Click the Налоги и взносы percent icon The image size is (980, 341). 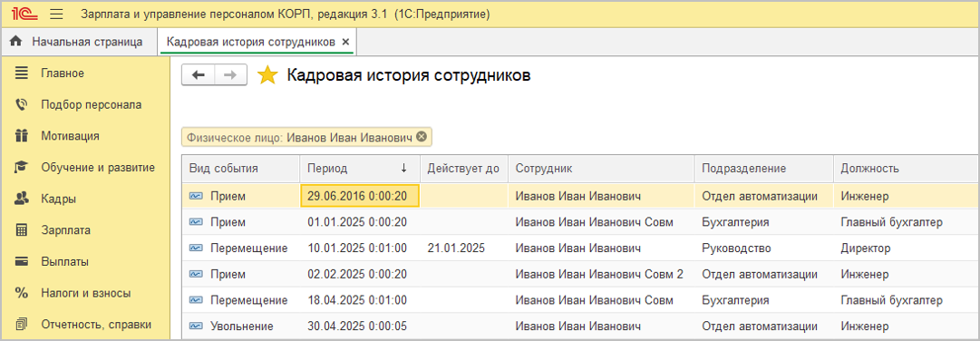point(21,292)
